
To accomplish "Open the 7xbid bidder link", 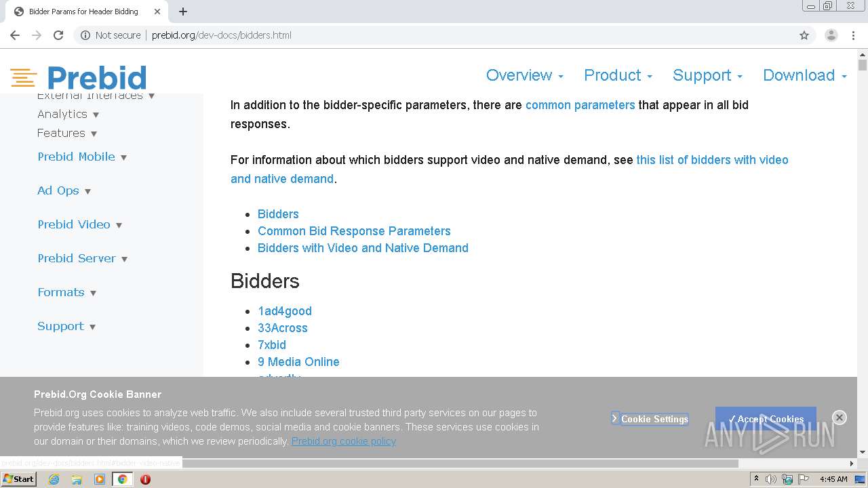I will 272,345.
